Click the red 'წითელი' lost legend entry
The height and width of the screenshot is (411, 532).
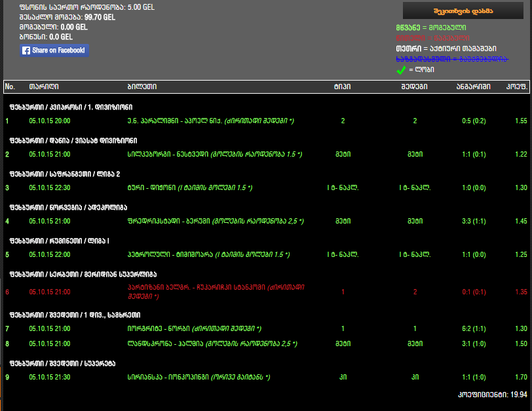coord(432,38)
